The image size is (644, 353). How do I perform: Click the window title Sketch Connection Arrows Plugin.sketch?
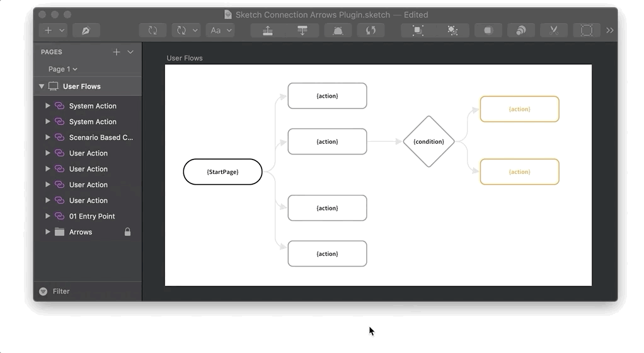pos(313,14)
